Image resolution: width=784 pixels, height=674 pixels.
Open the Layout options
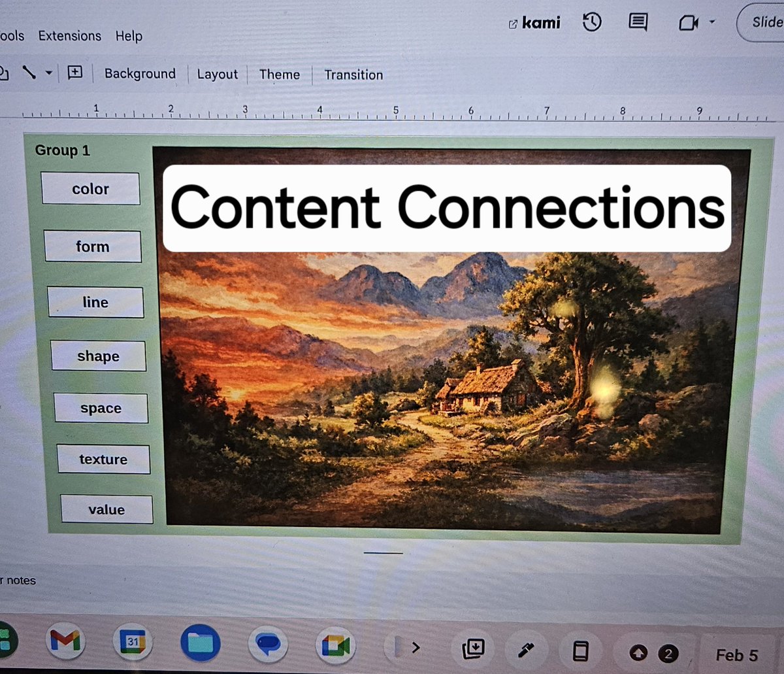pyautogui.click(x=218, y=75)
